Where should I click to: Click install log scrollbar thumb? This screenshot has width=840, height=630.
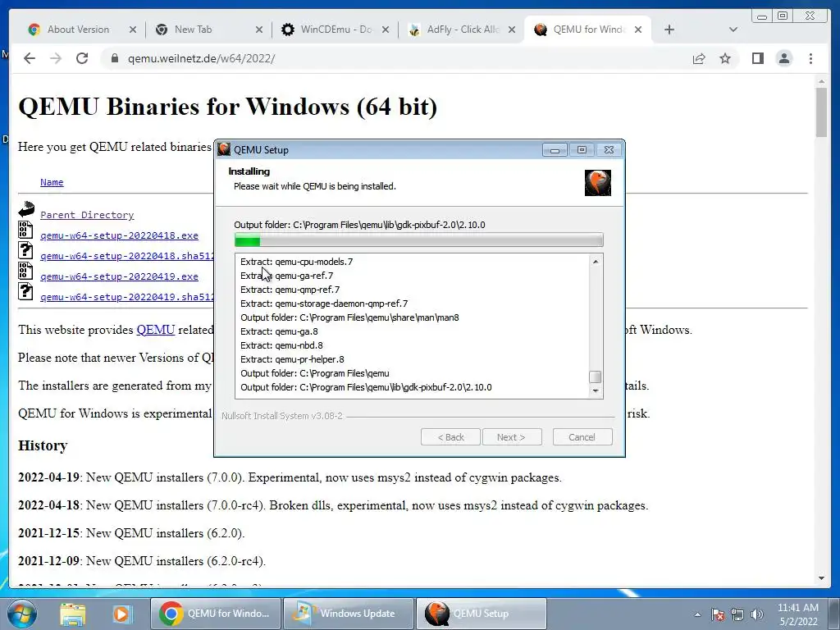(596, 377)
